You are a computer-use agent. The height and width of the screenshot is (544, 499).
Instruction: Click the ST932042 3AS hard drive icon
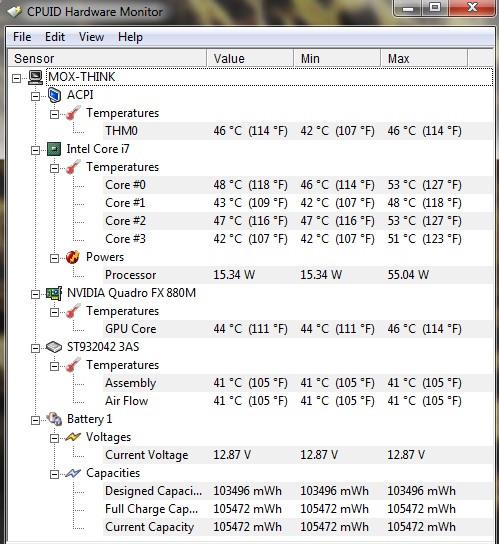click(x=54, y=347)
